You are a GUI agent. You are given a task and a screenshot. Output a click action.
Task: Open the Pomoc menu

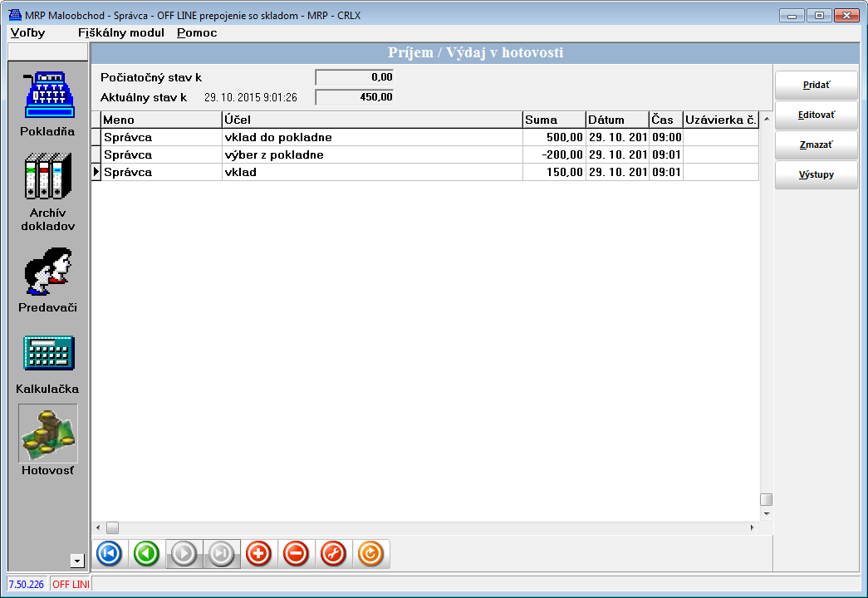[x=197, y=33]
